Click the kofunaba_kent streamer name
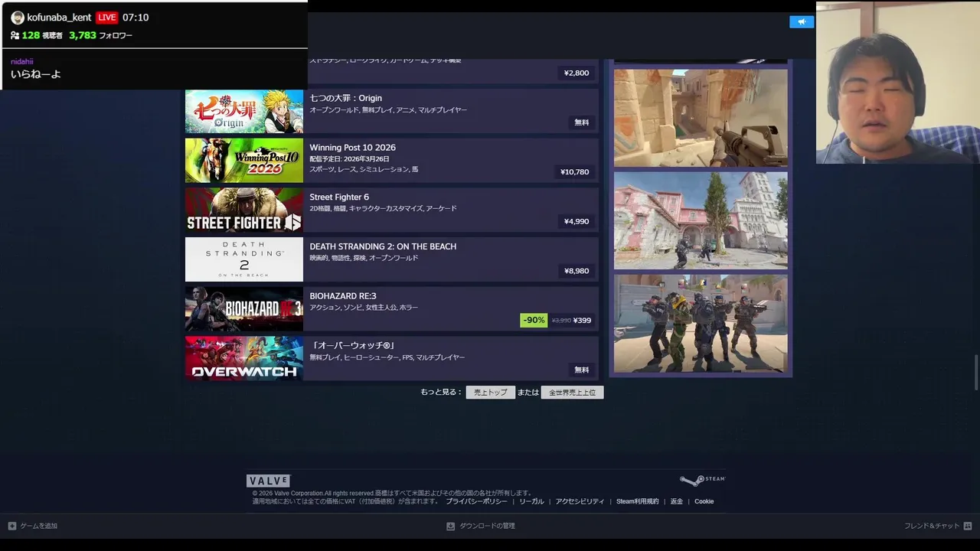980x551 pixels. pyautogui.click(x=59, y=18)
